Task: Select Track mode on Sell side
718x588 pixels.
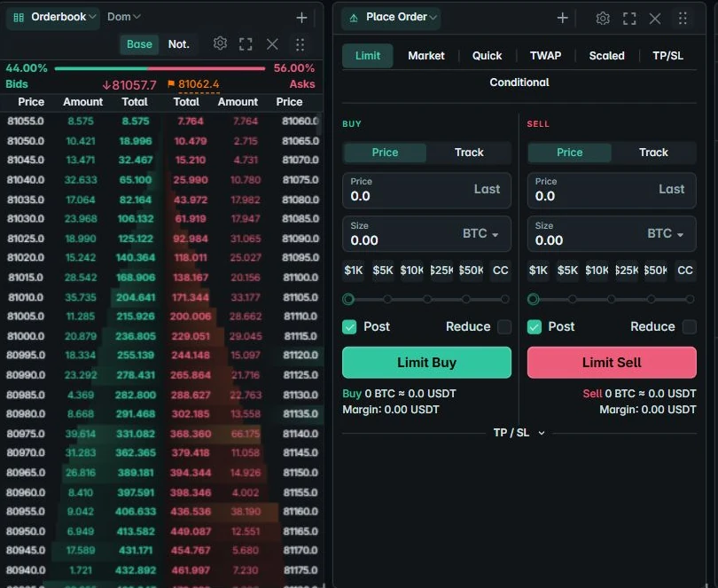Action: coord(653,153)
